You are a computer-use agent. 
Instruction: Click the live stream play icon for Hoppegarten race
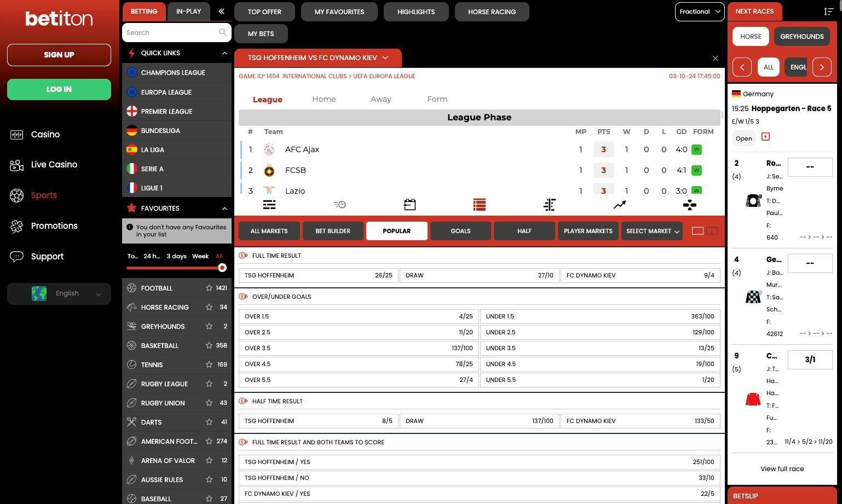(x=765, y=137)
